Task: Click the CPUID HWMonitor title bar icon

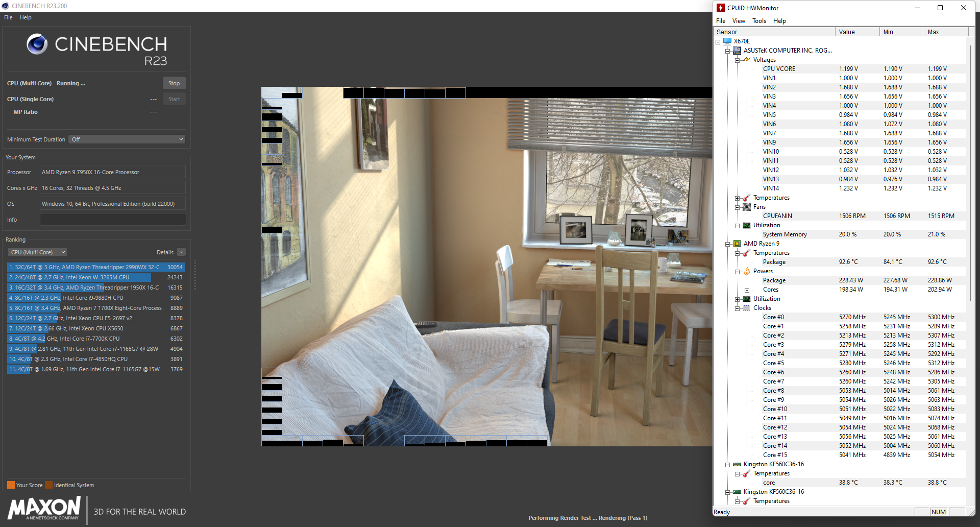Action: (x=721, y=8)
